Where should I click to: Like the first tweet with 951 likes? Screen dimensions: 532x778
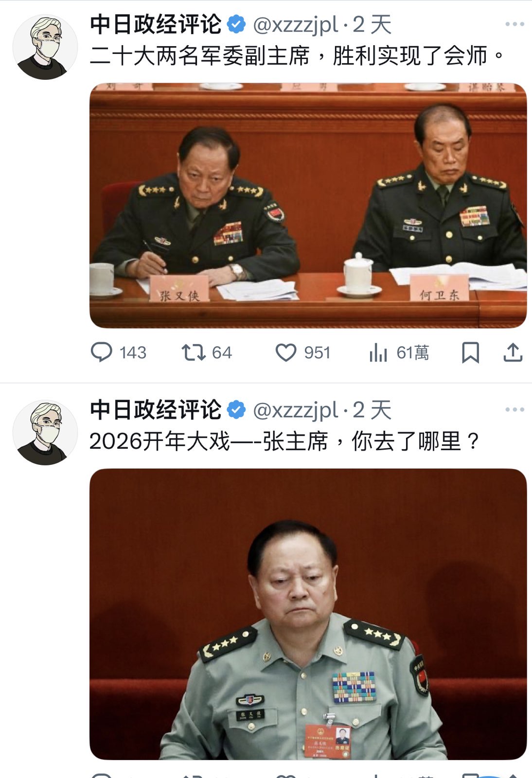point(303,353)
